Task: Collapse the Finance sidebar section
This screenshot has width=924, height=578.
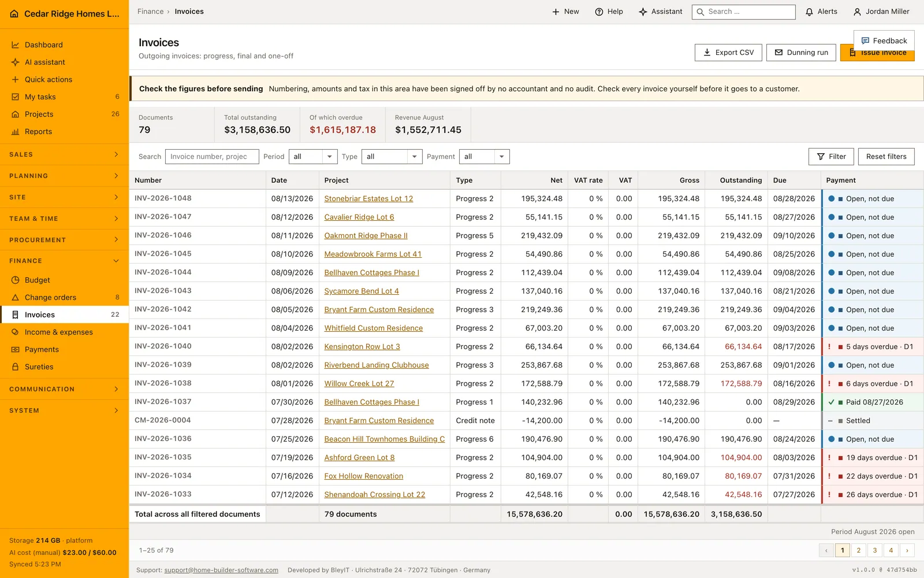Action: tap(64, 261)
